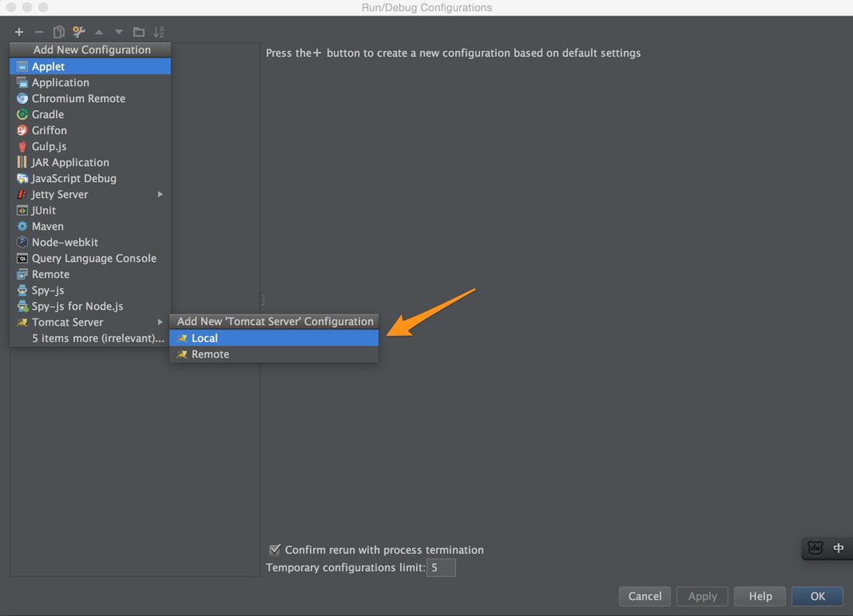Click the Move Down arrow icon
The height and width of the screenshot is (616, 853).
click(x=119, y=32)
